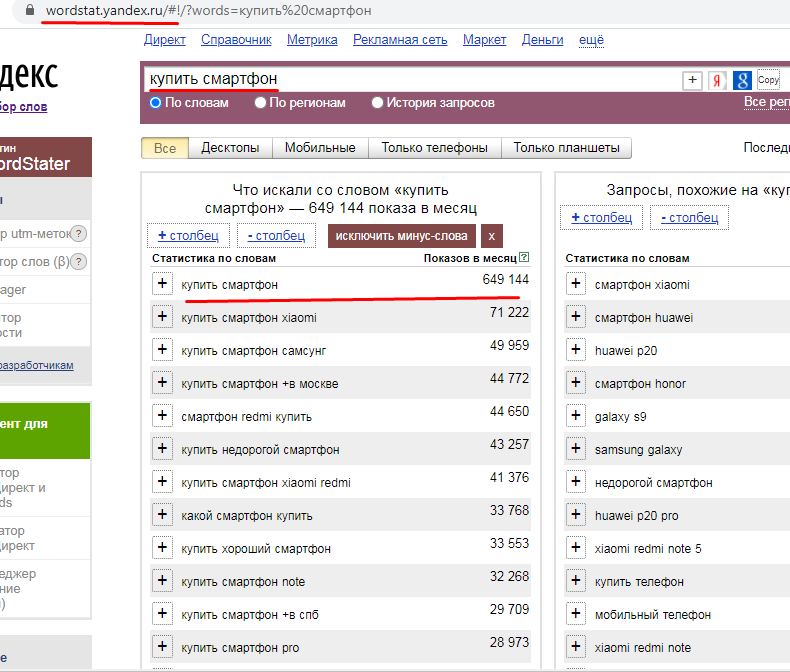The height and width of the screenshot is (672, 790).
Task: Click the browser address bar URL
Action: [209, 11]
